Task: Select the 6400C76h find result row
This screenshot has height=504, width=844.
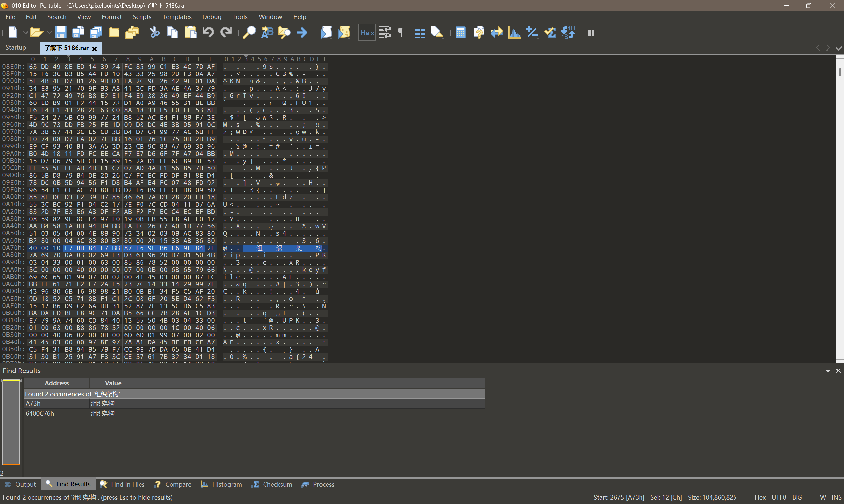Action: (x=40, y=413)
